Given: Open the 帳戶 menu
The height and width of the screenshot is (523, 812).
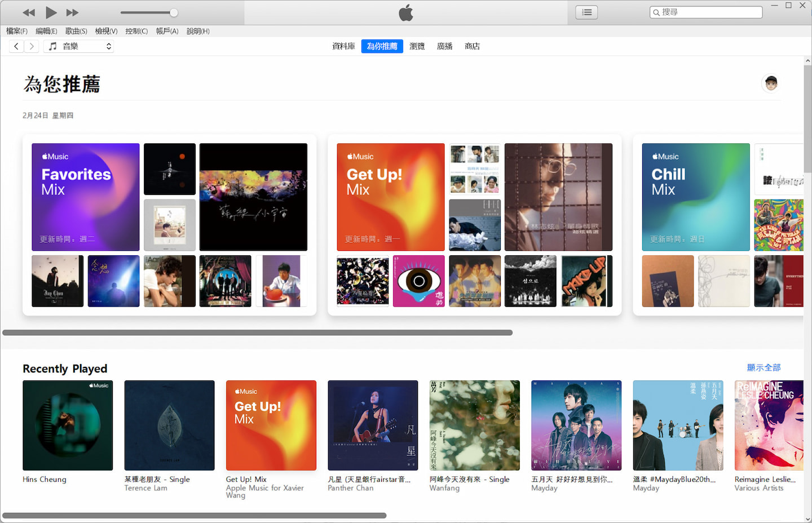Looking at the screenshot, I should (167, 31).
